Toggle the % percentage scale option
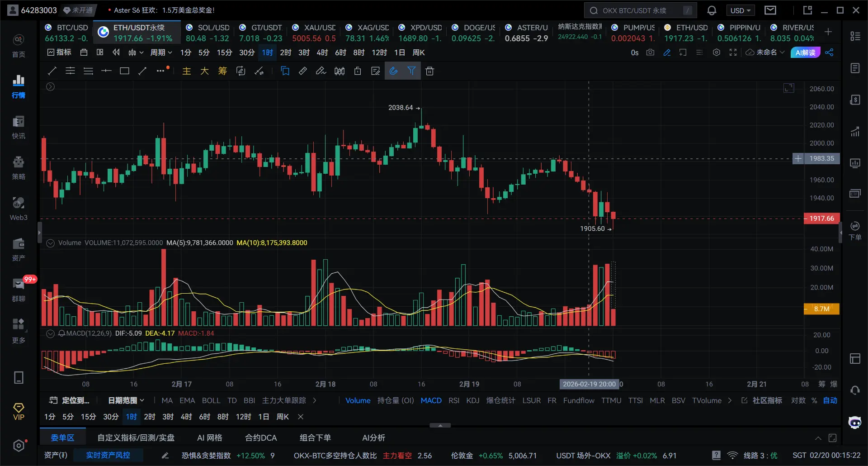868x466 pixels. (814, 400)
